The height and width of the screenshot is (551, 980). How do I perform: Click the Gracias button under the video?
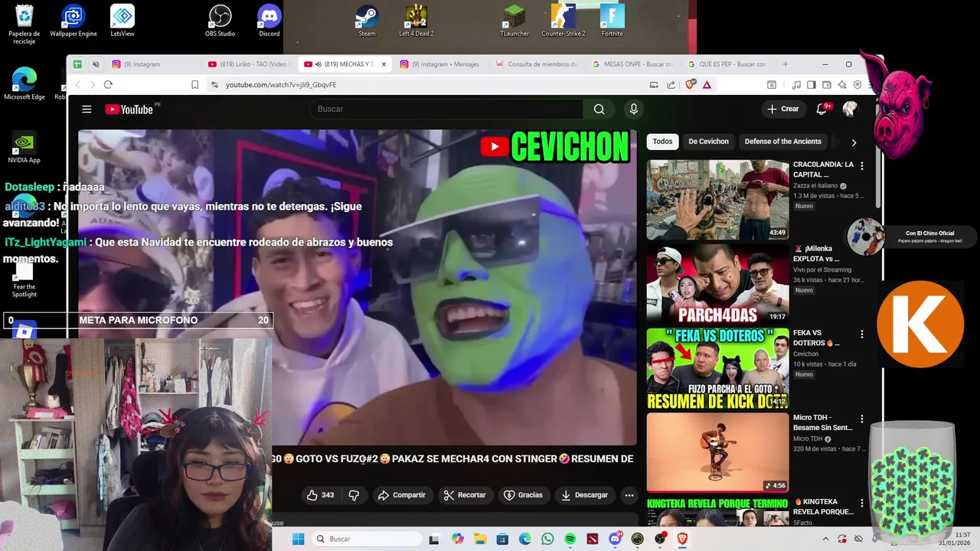pyautogui.click(x=523, y=495)
